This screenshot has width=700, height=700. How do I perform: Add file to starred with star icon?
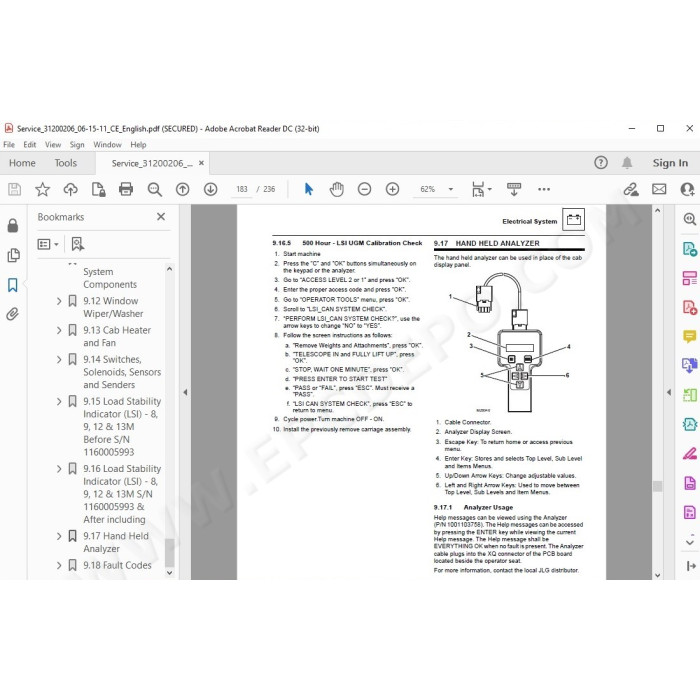pyautogui.click(x=42, y=189)
